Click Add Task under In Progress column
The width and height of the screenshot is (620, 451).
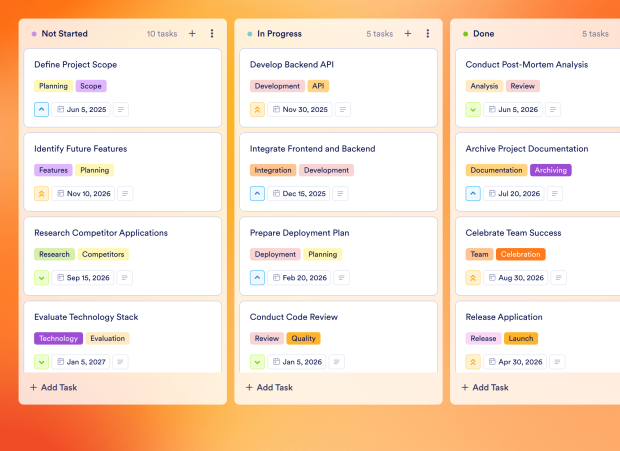click(x=270, y=387)
